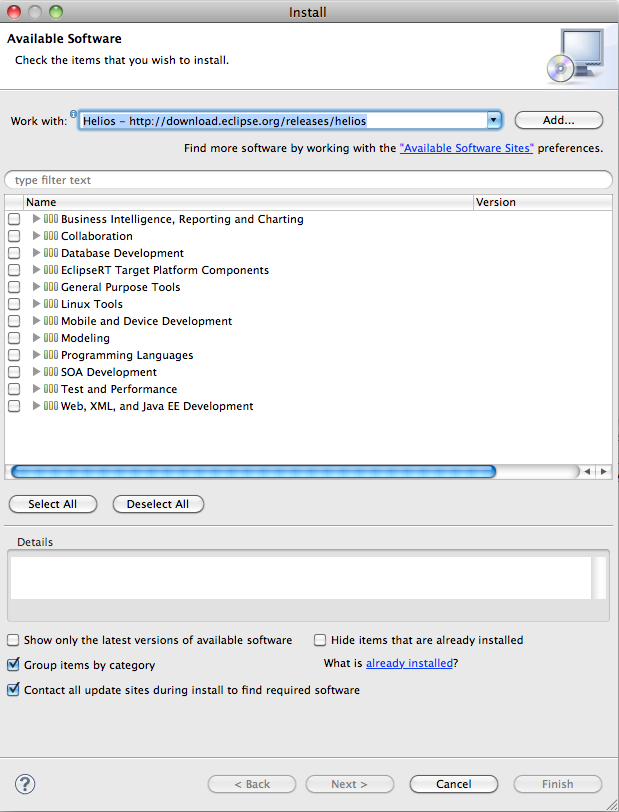
Task: Click the category icon beside Programming Languages
Action: (51, 355)
